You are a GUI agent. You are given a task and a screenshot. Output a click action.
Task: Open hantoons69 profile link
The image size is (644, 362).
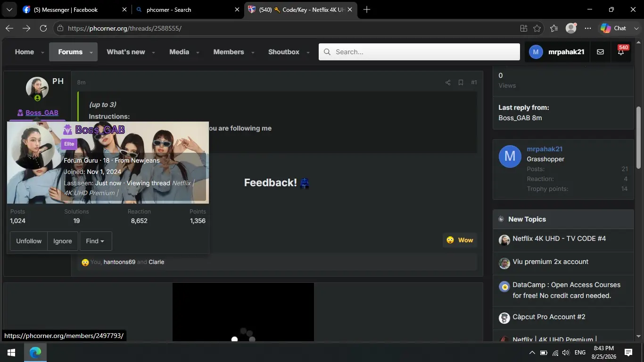(x=119, y=262)
